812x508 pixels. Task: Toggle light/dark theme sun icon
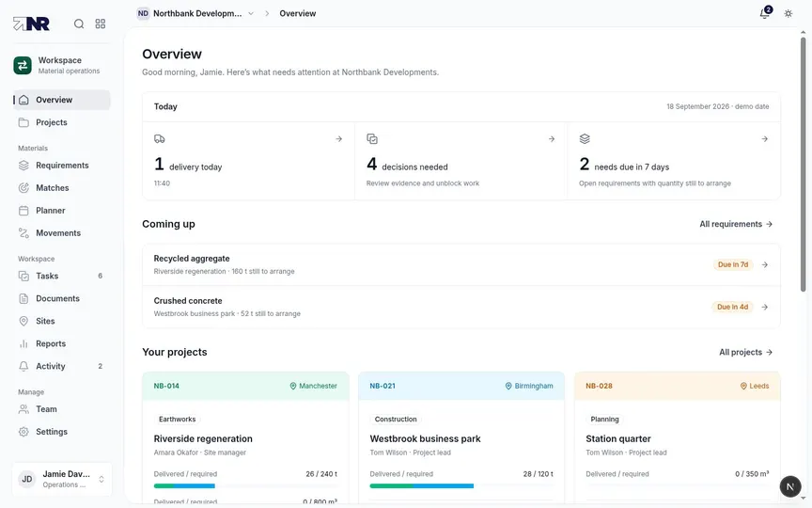(x=789, y=13)
